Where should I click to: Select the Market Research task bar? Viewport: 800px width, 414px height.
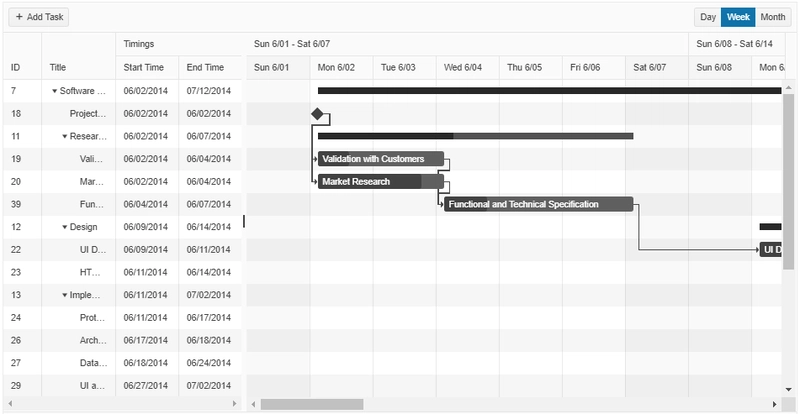pyautogui.click(x=381, y=182)
